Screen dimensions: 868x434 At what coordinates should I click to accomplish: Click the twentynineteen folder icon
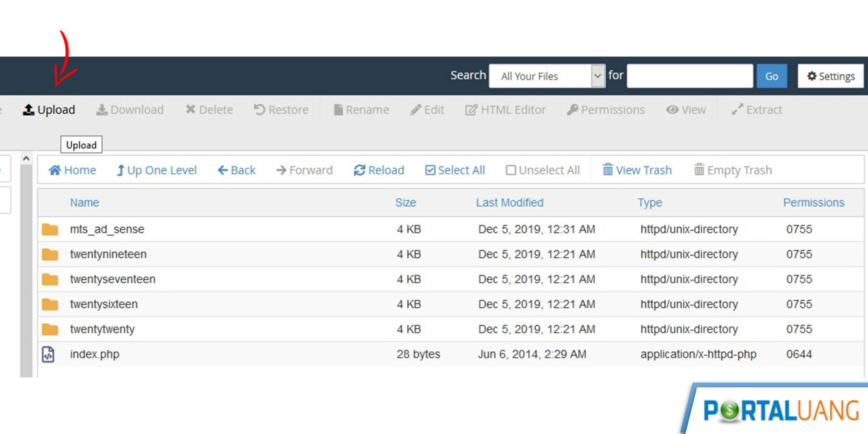(50, 254)
